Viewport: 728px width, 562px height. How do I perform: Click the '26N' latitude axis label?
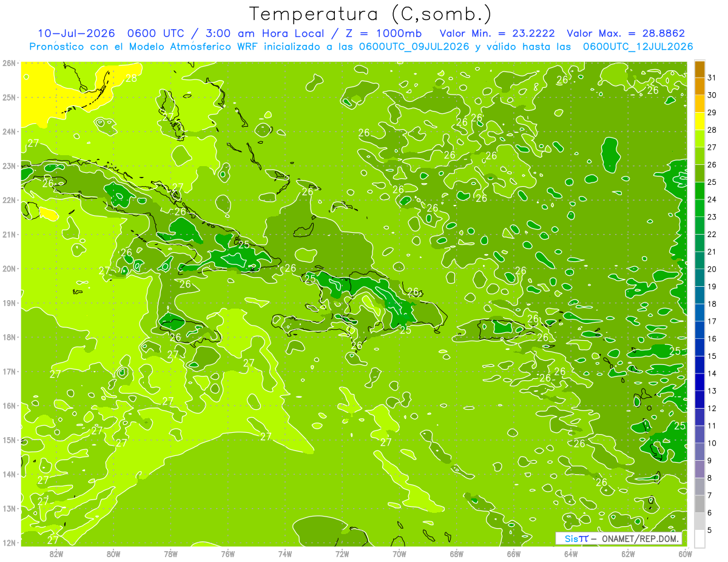10,62
